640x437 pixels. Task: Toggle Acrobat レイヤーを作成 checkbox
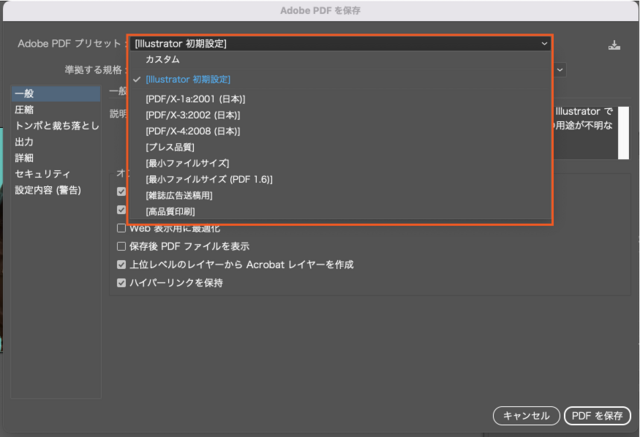(x=121, y=265)
